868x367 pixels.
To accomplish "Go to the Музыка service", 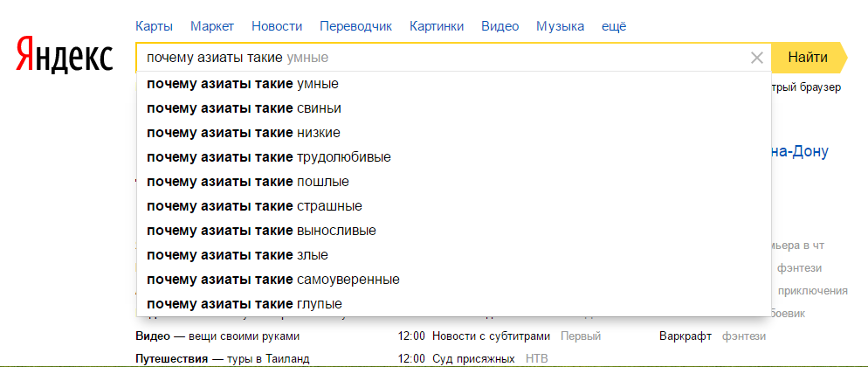I will pyautogui.click(x=560, y=26).
